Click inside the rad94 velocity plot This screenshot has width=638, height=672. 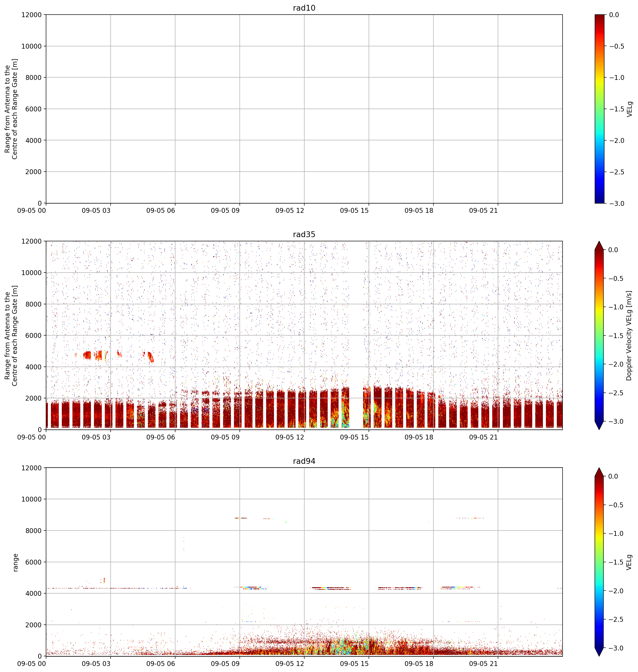[x=304, y=562]
